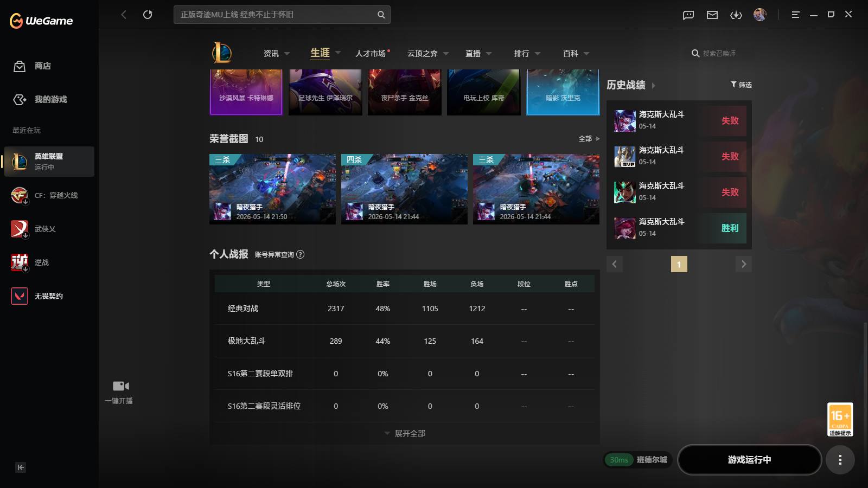This screenshot has height=488, width=868.
Task: Expand 历史战绩 with its arrow
Action: tap(654, 86)
